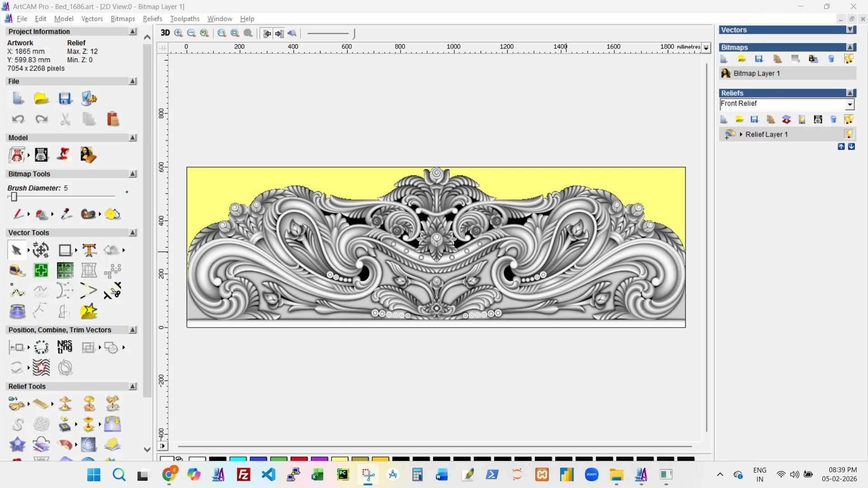Screen dimensions: 868x488
Task: Open the Toolpaths menu
Action: (x=184, y=19)
